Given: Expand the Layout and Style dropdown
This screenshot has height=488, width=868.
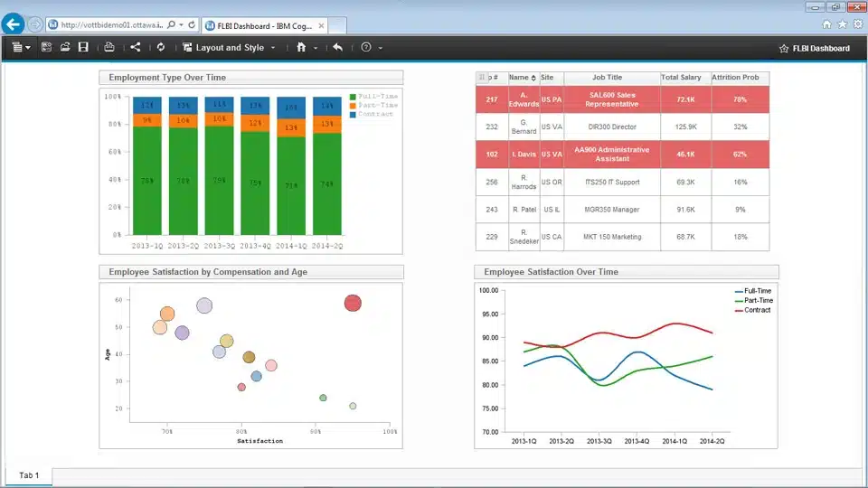Looking at the screenshot, I should tap(273, 48).
